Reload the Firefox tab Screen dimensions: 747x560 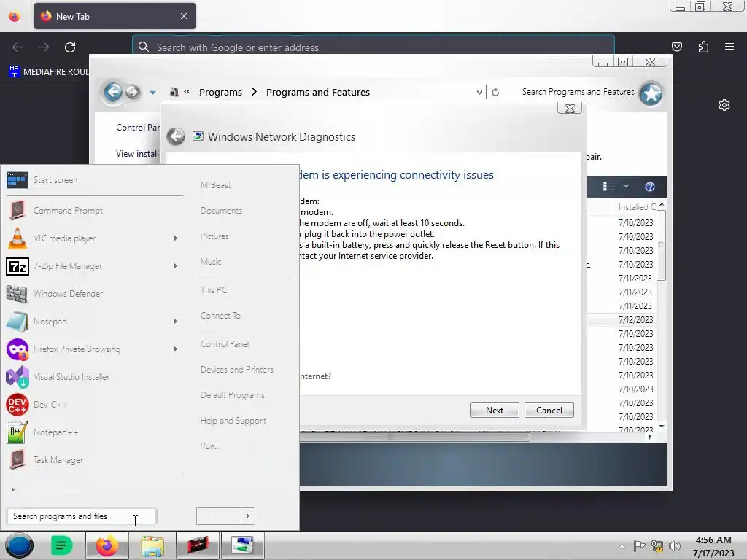pyautogui.click(x=70, y=47)
